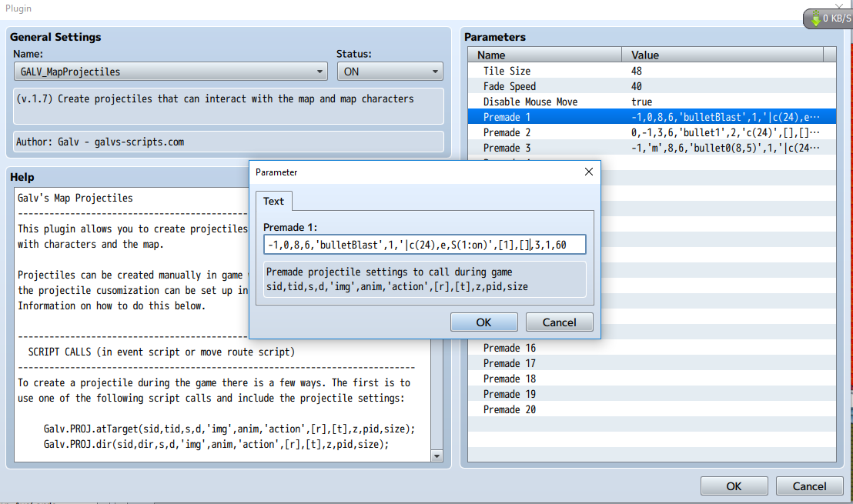Click the Help scrollbar down arrow
The image size is (853, 504).
(x=437, y=456)
